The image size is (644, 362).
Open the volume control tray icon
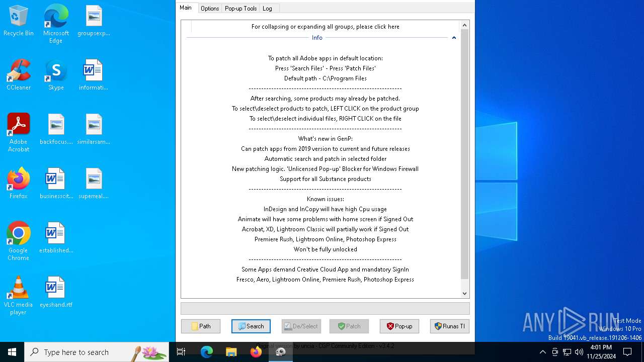pyautogui.click(x=579, y=352)
